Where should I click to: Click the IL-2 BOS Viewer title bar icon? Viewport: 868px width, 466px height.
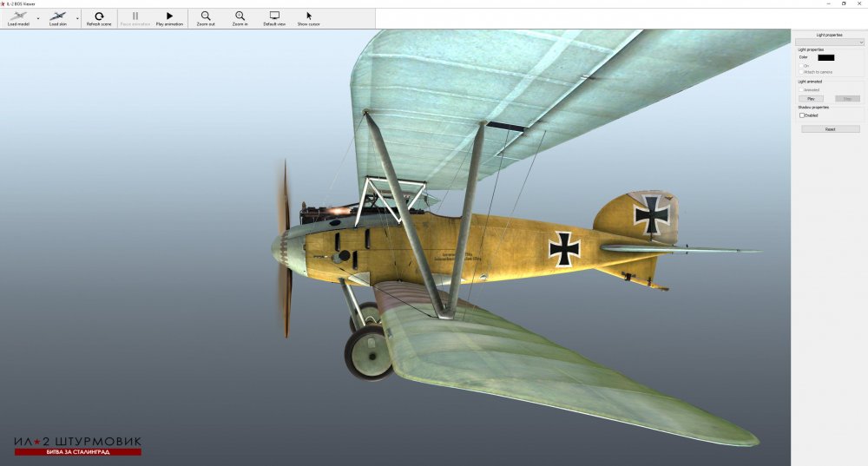point(3,3)
